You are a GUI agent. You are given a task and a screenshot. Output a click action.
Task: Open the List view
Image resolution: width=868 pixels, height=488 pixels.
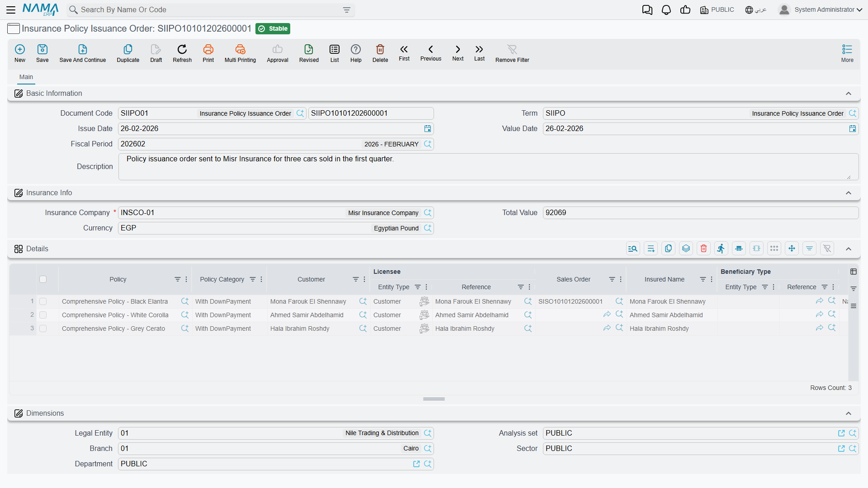[335, 53]
